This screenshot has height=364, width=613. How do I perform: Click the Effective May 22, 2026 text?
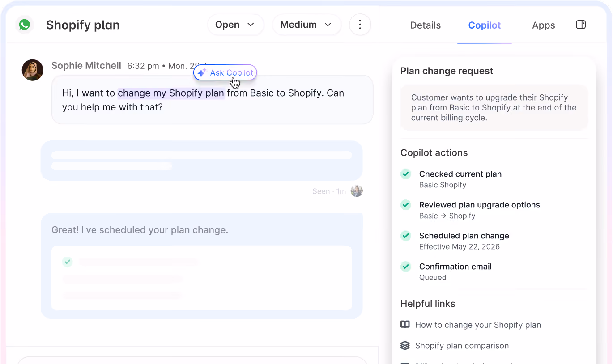tap(460, 247)
